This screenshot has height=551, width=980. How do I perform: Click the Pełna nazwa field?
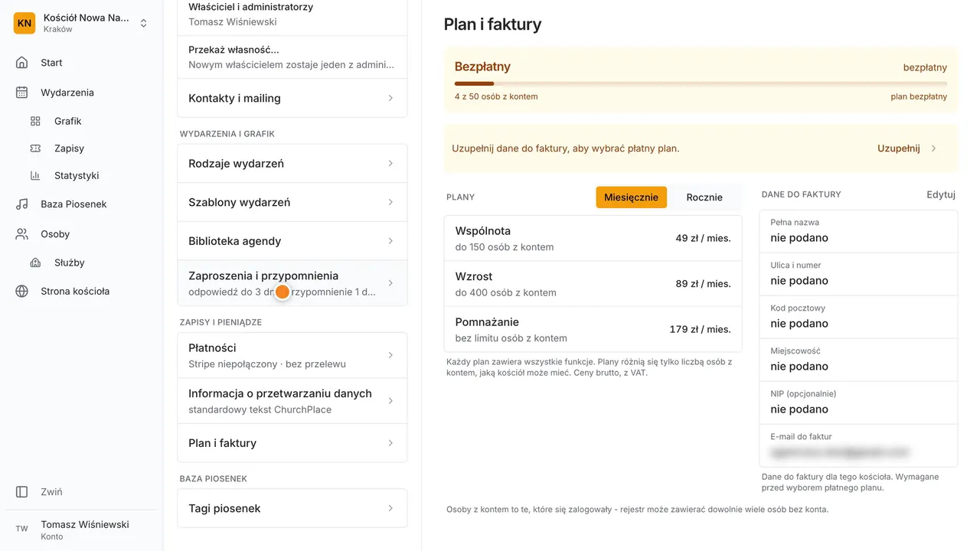(858, 231)
